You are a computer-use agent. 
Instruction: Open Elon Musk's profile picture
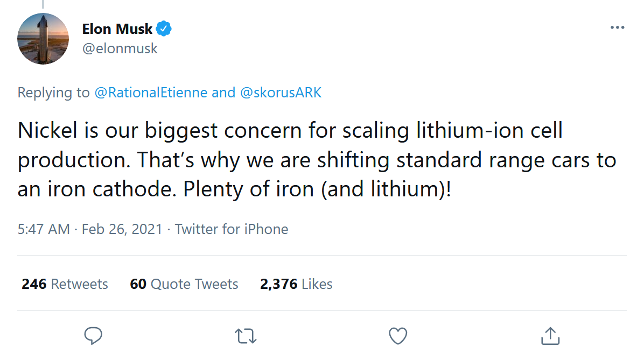pos(43,38)
